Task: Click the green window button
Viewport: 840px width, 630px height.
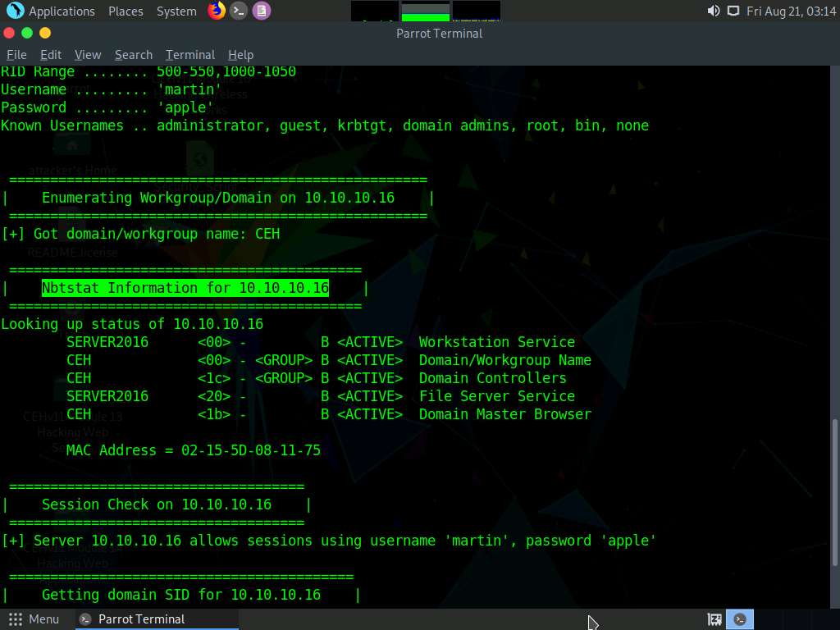Action: click(27, 33)
